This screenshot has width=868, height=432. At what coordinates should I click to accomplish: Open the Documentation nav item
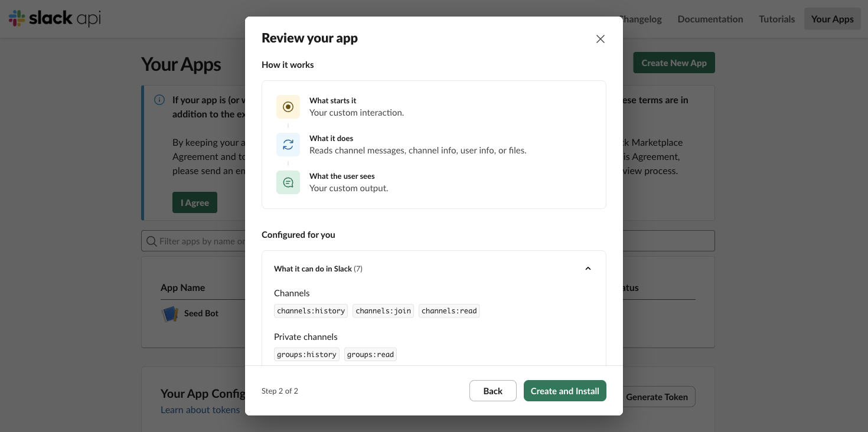pyautogui.click(x=710, y=19)
